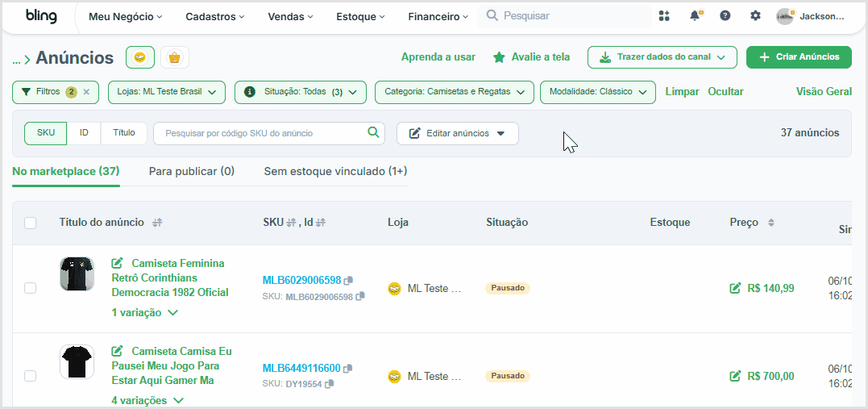Open Modalidade: Clássico dropdown
This screenshot has width=868, height=409.
coord(598,92)
